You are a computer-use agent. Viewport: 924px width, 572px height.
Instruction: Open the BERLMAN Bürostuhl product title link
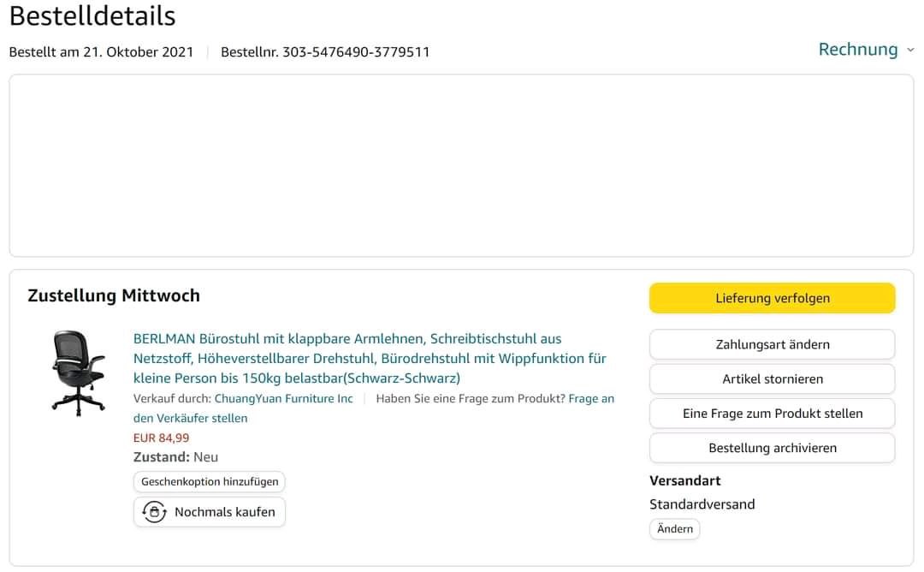click(x=370, y=358)
